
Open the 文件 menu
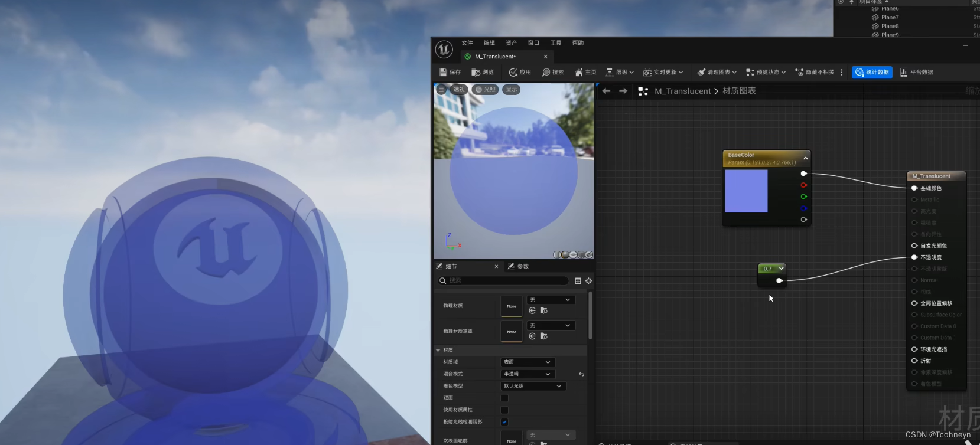(467, 43)
